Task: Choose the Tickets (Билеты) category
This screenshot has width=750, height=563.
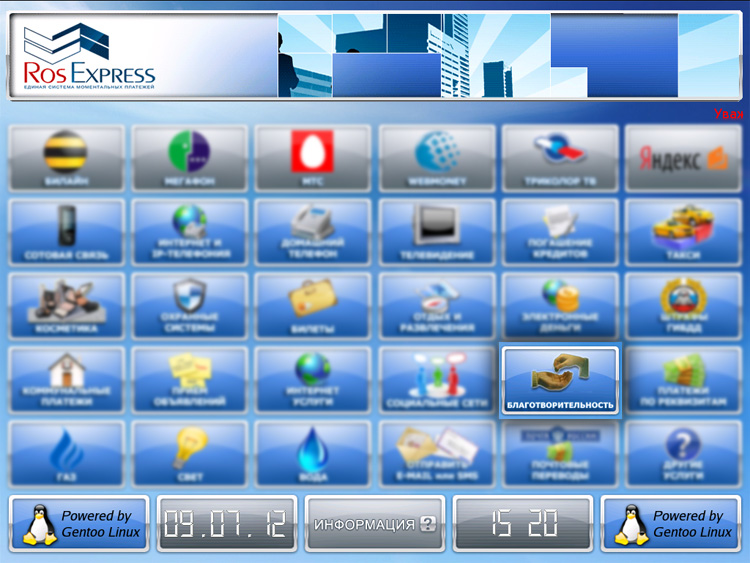Action: point(313,306)
